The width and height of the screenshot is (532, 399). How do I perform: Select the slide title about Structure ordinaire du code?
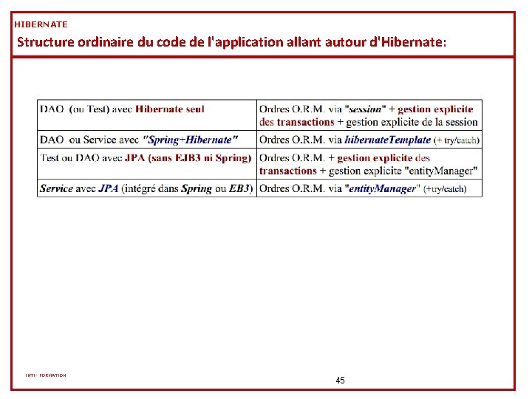(231, 42)
